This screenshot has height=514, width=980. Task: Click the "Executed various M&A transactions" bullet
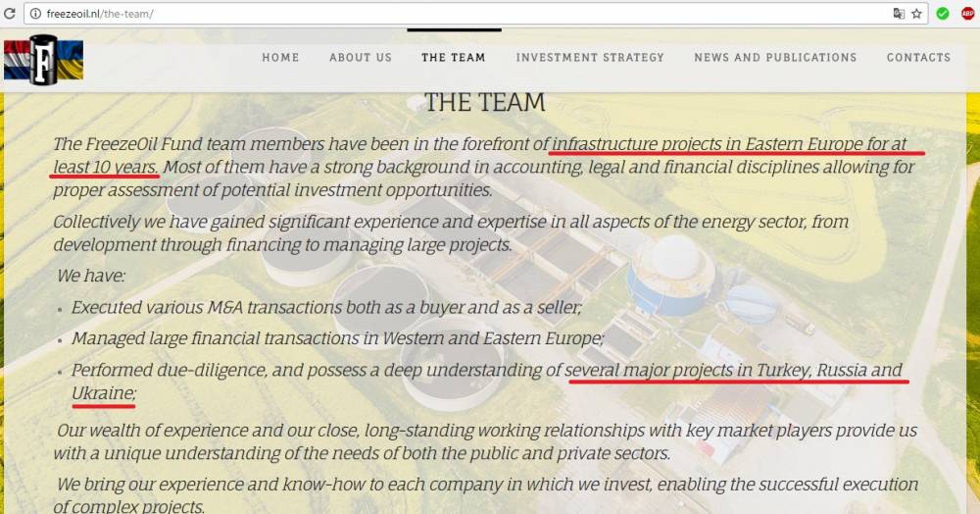[326, 307]
